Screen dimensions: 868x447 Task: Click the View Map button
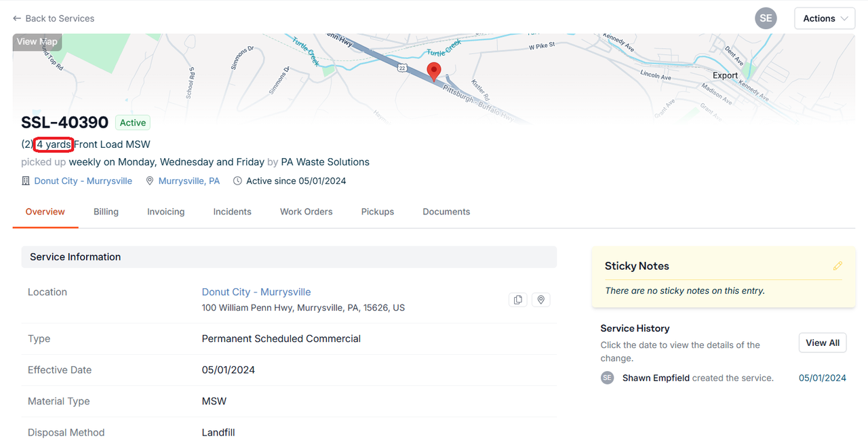coord(37,41)
